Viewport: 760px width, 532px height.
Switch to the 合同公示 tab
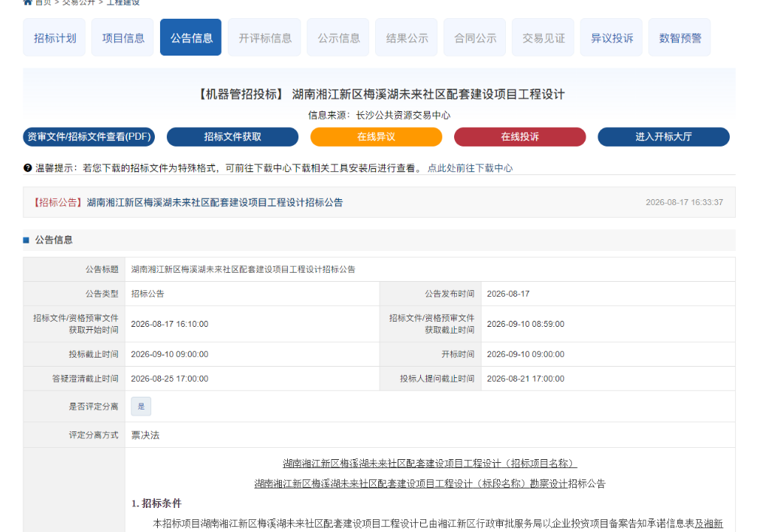point(475,38)
